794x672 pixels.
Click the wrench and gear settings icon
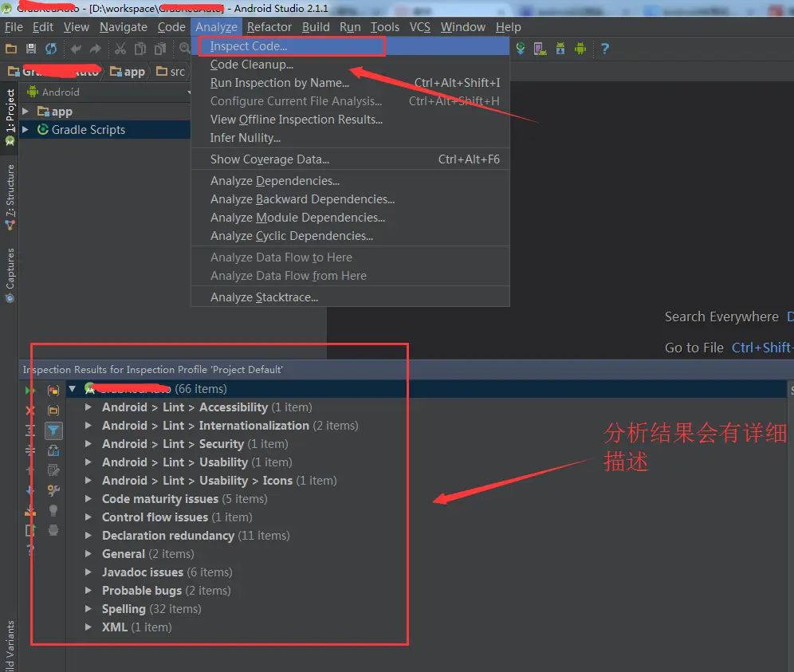point(53,490)
